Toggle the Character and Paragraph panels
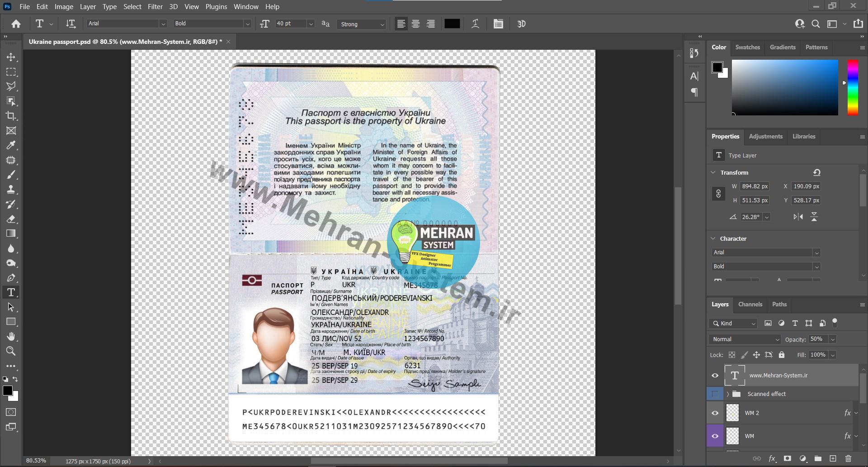Image resolution: width=868 pixels, height=467 pixels. 498,24
